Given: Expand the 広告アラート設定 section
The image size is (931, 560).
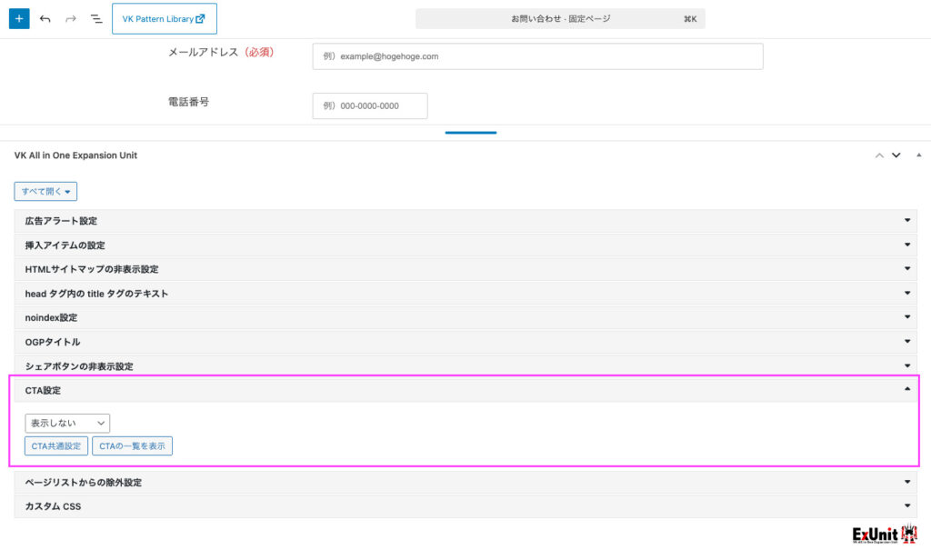Looking at the screenshot, I should point(465,221).
